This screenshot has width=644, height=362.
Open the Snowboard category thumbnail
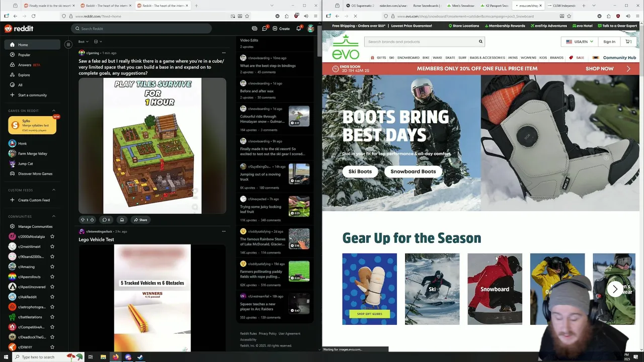[x=495, y=289]
